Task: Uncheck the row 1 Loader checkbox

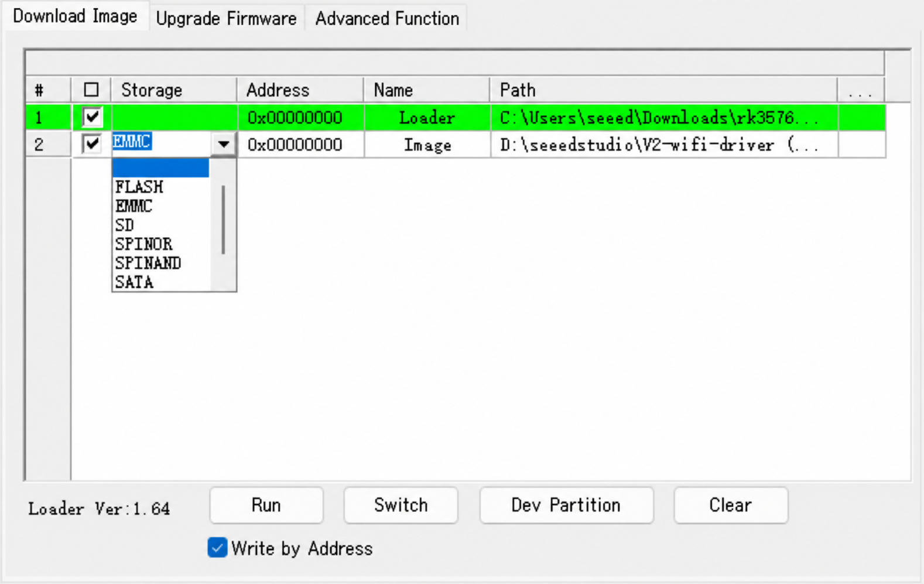Action: click(x=92, y=117)
